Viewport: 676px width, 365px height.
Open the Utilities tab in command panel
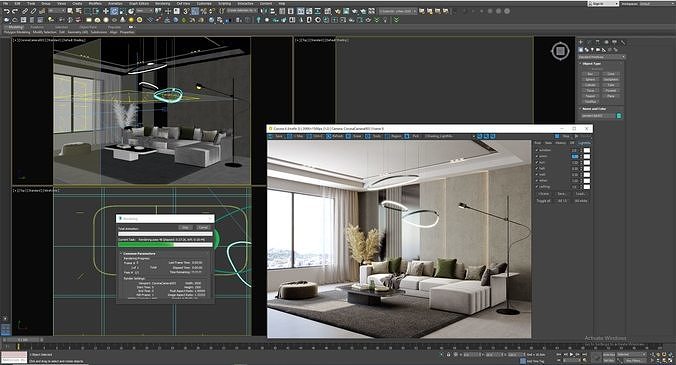point(623,42)
